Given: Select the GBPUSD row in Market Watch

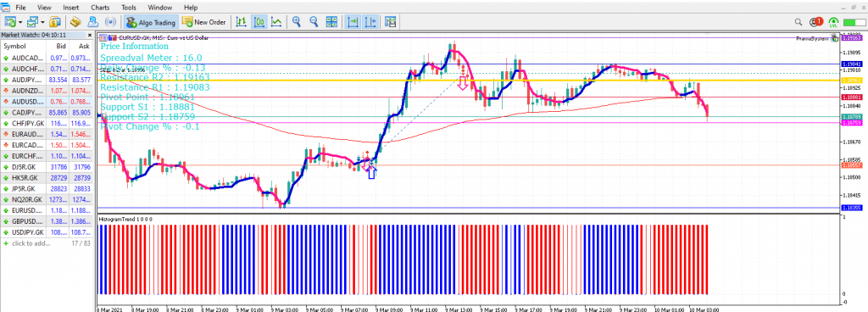Looking at the screenshot, I should point(47,221).
